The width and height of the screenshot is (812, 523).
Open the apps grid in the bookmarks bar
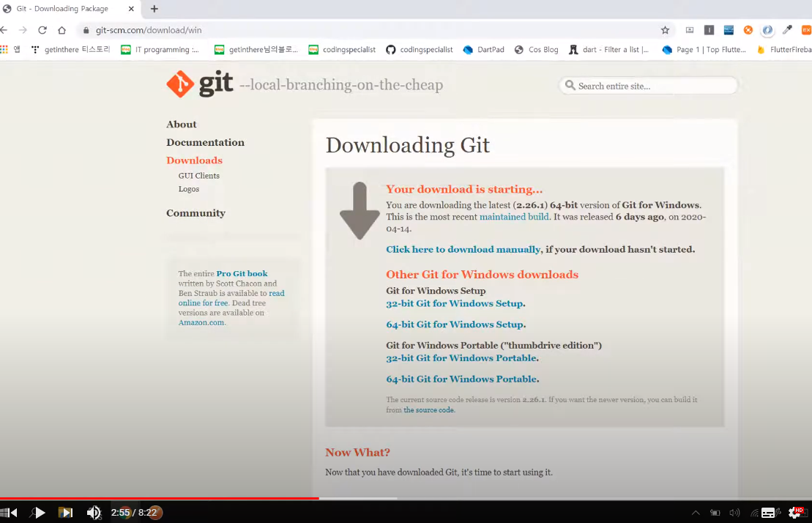point(4,49)
